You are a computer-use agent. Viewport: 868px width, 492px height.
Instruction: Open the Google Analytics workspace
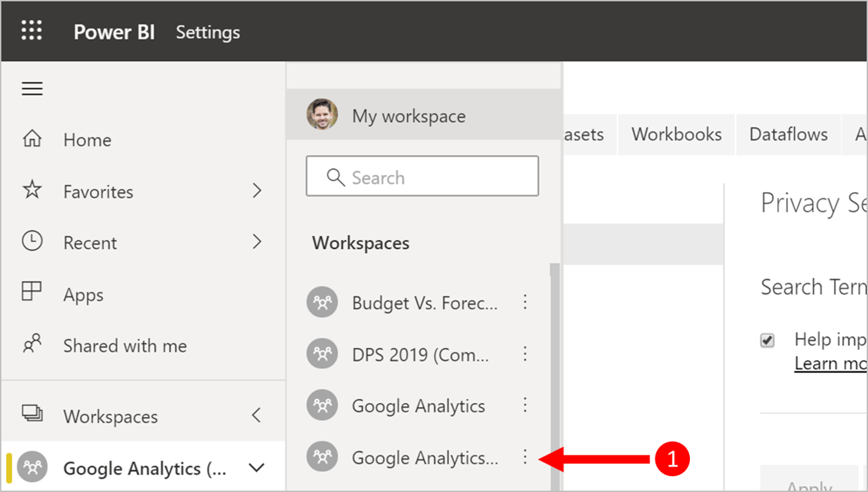click(418, 406)
